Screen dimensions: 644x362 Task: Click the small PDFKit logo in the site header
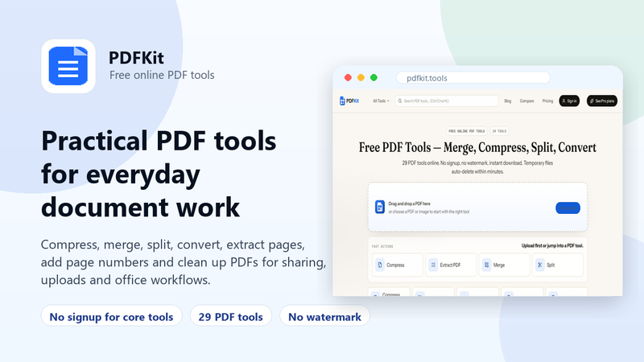349,101
